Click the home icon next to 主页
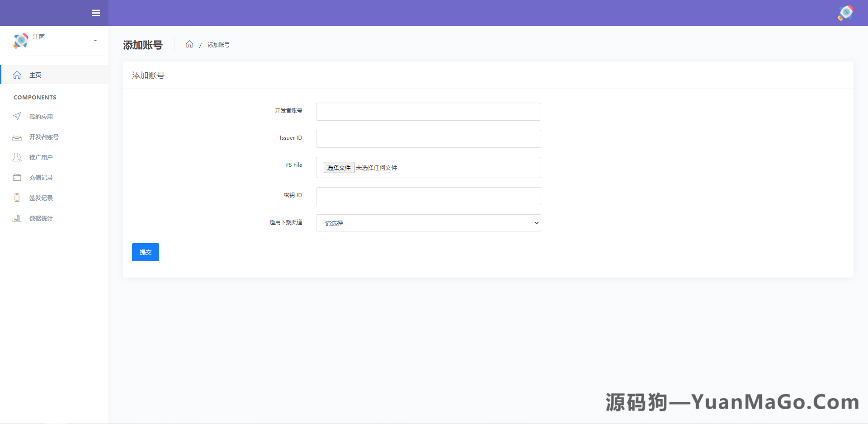868x424 pixels. [17, 75]
